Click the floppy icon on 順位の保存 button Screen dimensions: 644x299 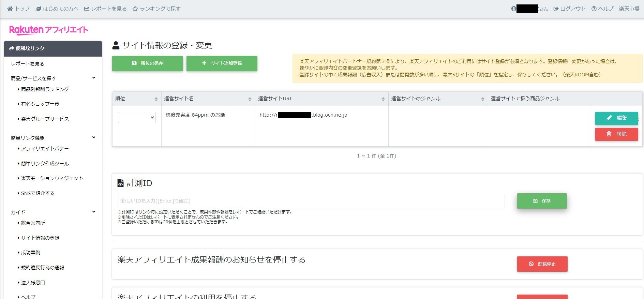[134, 63]
